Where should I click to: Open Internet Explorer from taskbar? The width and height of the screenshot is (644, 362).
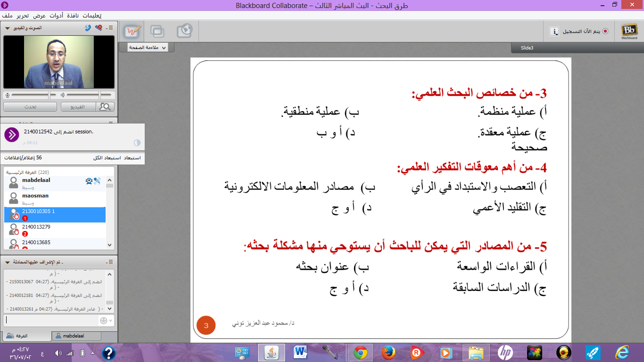[x=622, y=352]
